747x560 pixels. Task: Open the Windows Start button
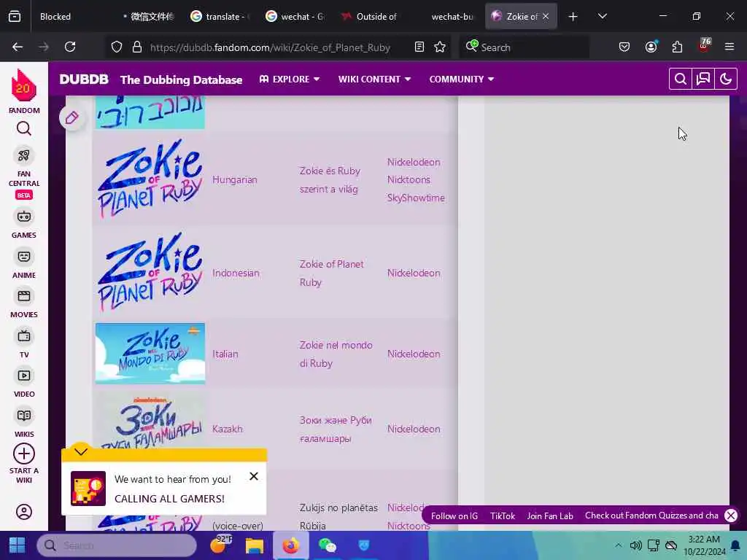pyautogui.click(x=18, y=545)
